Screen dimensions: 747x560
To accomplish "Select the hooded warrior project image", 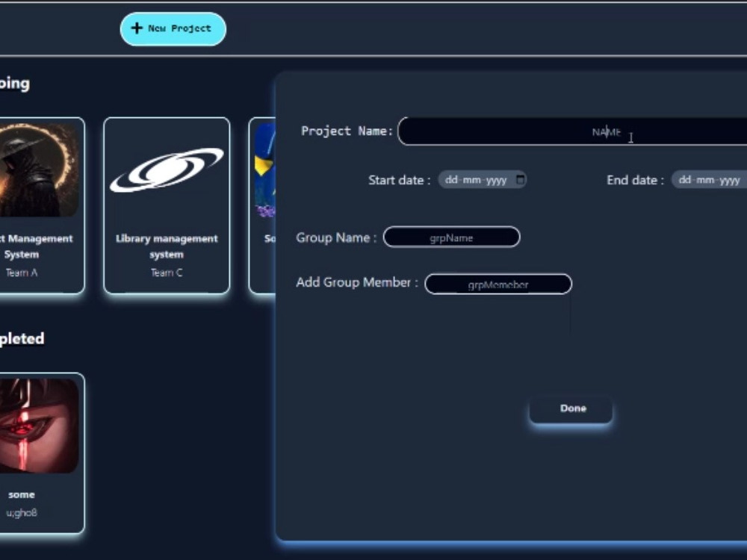I will tap(39, 169).
